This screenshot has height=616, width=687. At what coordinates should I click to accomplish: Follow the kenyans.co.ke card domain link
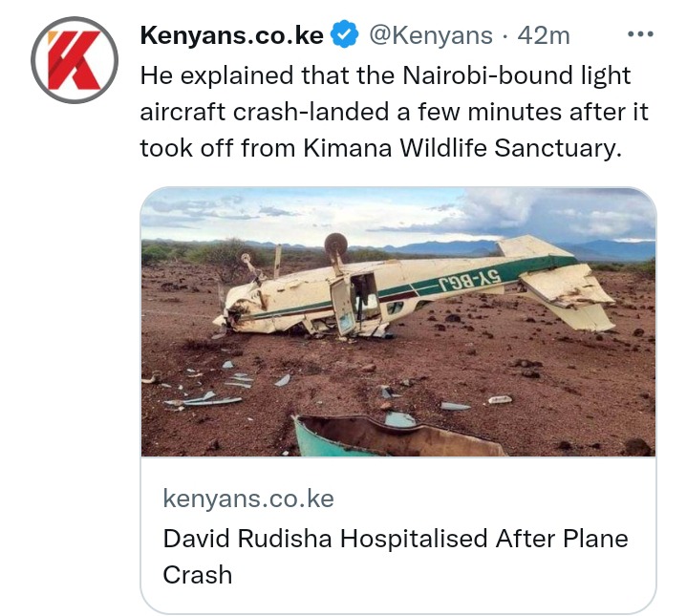pos(248,499)
